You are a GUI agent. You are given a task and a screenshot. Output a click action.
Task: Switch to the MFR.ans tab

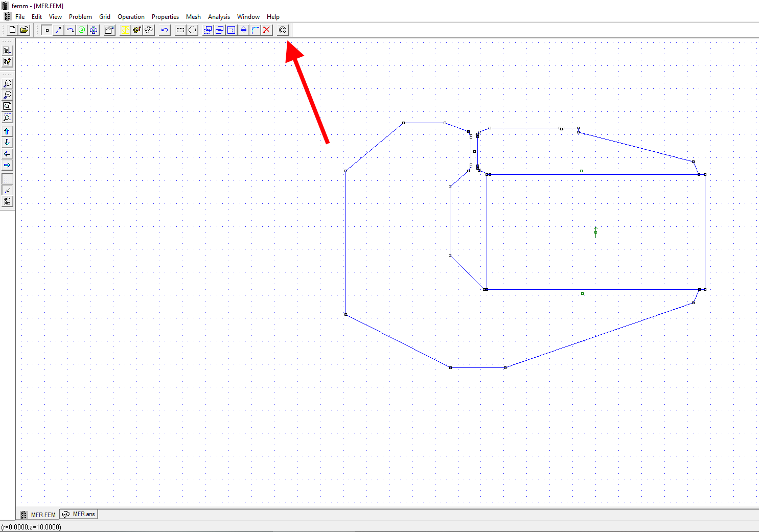(79, 514)
